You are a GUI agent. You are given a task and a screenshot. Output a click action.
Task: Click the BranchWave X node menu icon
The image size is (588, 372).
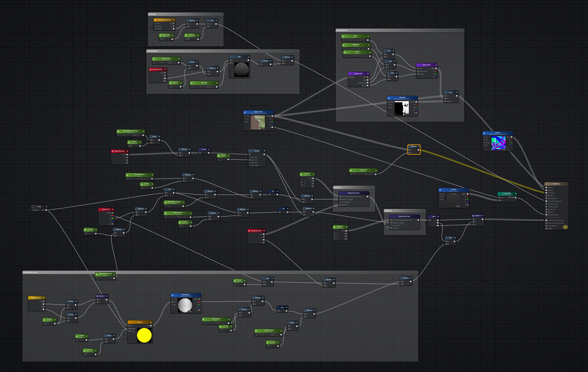point(127,175)
